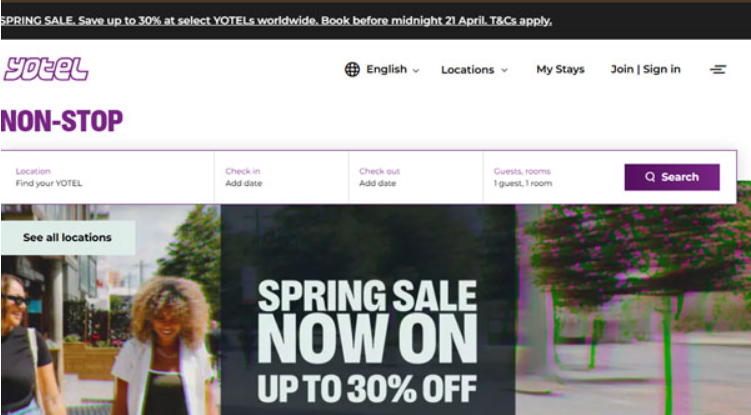Open Join | Sign in link
Screen dimensions: 751x415
645,69
